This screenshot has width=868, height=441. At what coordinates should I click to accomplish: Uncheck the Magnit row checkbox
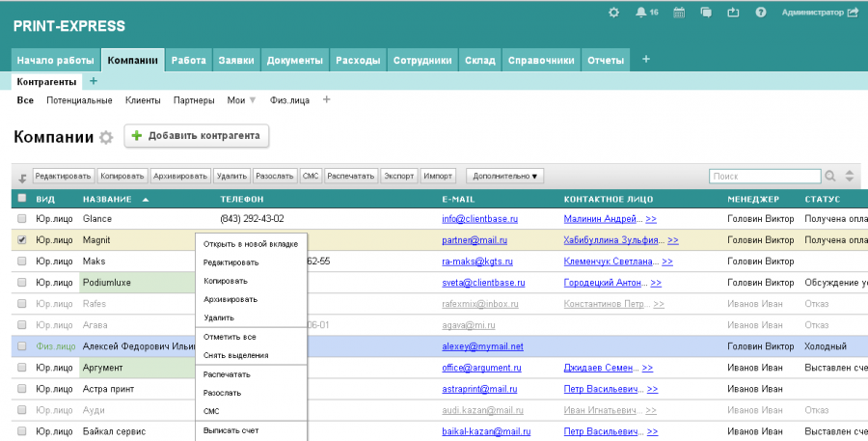click(22, 240)
